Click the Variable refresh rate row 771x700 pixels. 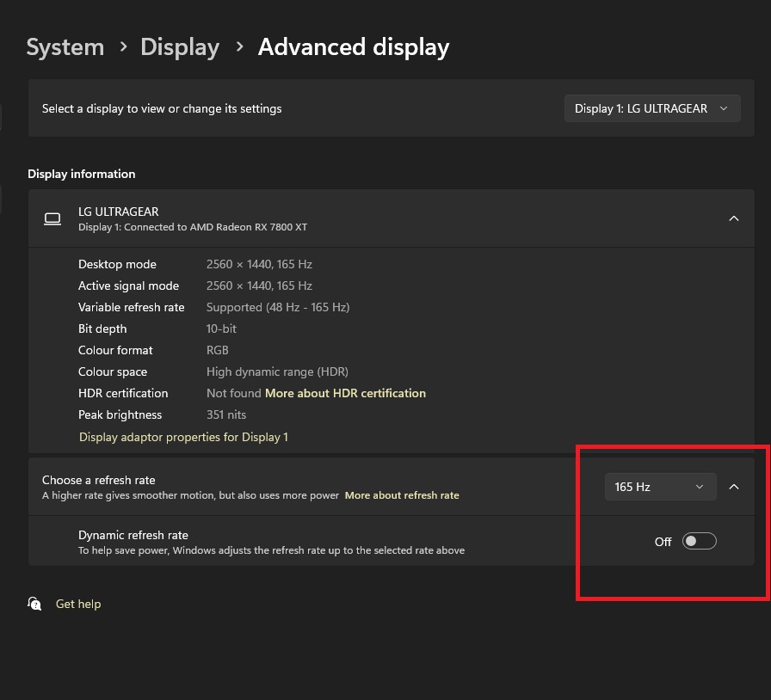(131, 307)
